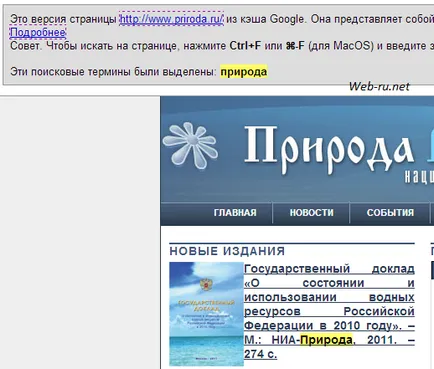Open the Государственный доклад book cover thumbnail

pos(206,314)
